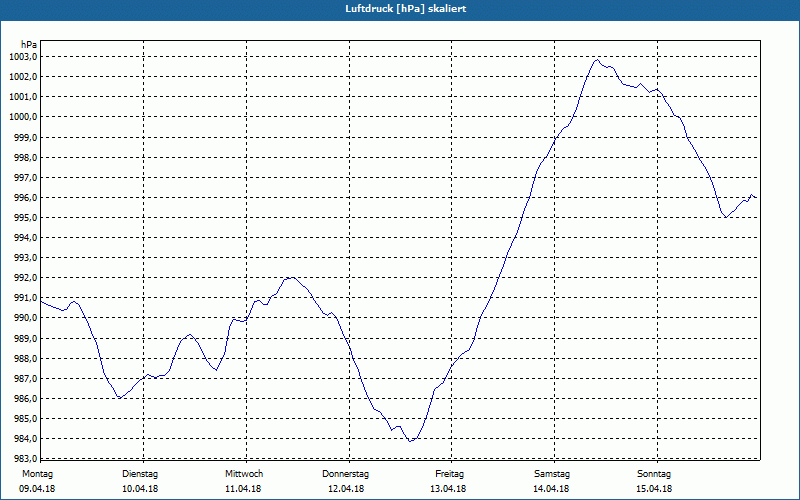Click the 984,0 axis value
Image resolution: width=800 pixels, height=500 pixels.
[25, 439]
